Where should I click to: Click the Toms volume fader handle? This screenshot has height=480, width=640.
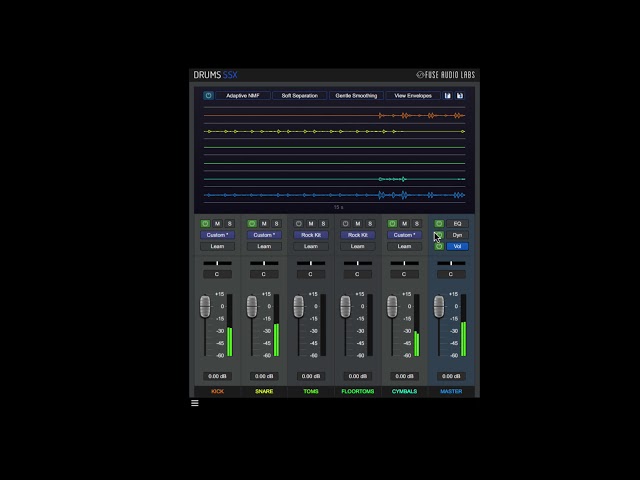[x=299, y=307]
